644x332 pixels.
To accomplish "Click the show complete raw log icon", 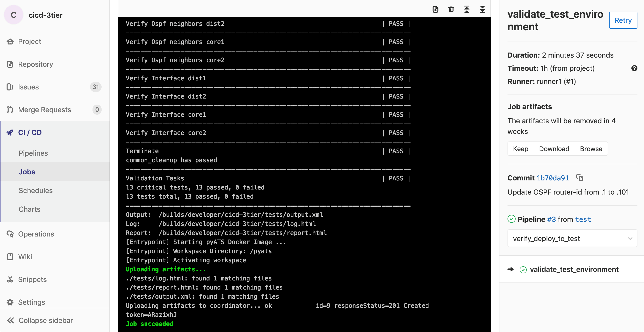I will pos(435,9).
